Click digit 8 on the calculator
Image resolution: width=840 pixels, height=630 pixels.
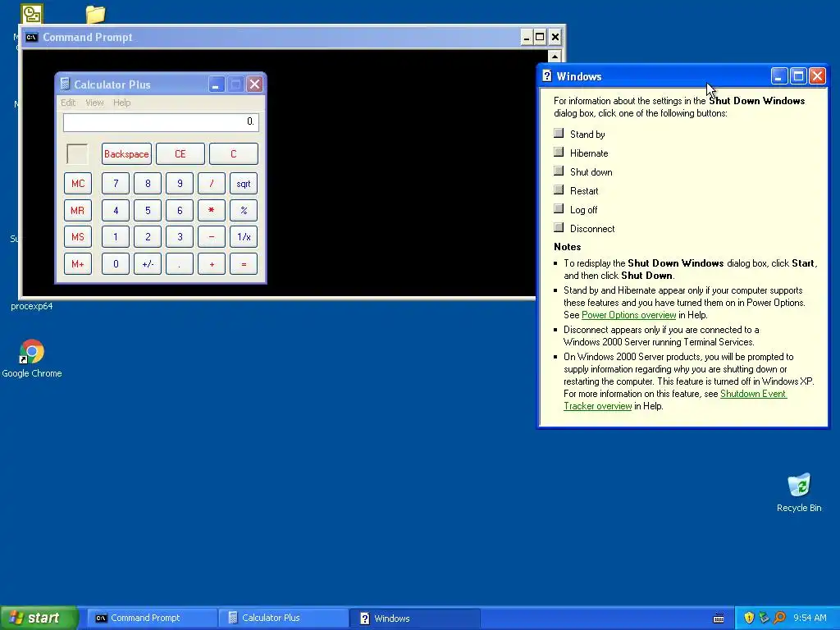tap(148, 183)
